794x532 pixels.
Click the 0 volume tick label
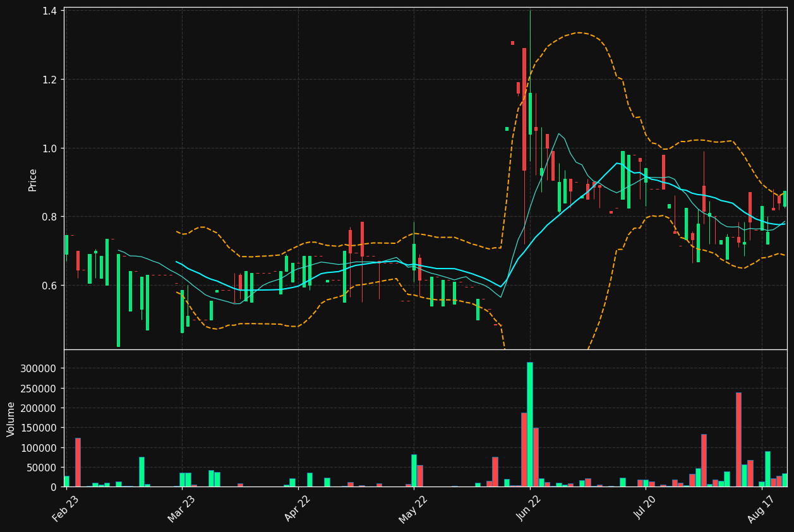tap(54, 487)
